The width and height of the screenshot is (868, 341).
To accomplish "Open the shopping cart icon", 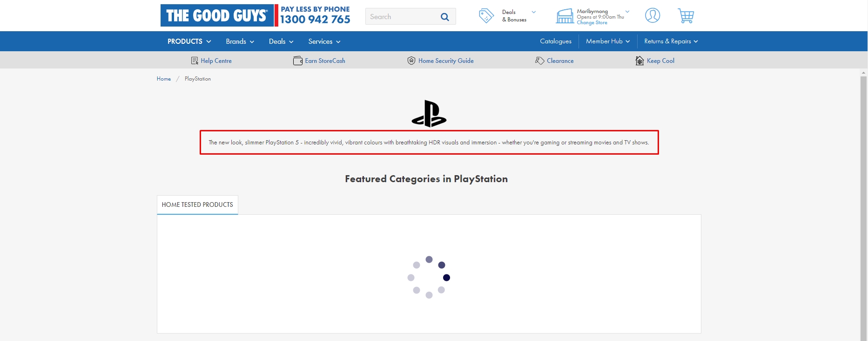I will 686,16.
